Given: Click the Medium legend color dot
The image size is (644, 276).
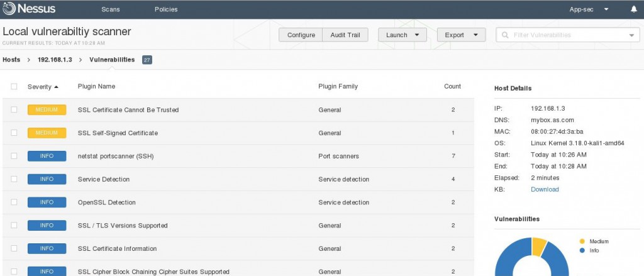Looking at the screenshot, I should click(582, 241).
